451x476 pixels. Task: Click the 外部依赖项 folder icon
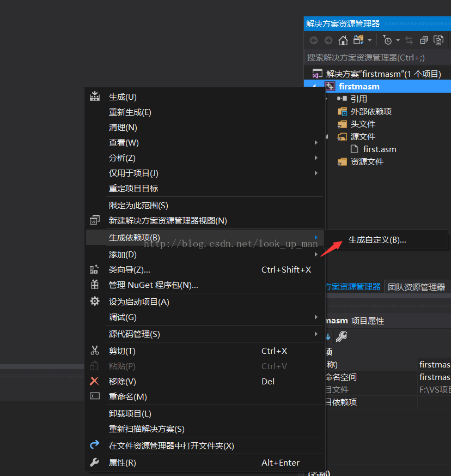point(343,112)
